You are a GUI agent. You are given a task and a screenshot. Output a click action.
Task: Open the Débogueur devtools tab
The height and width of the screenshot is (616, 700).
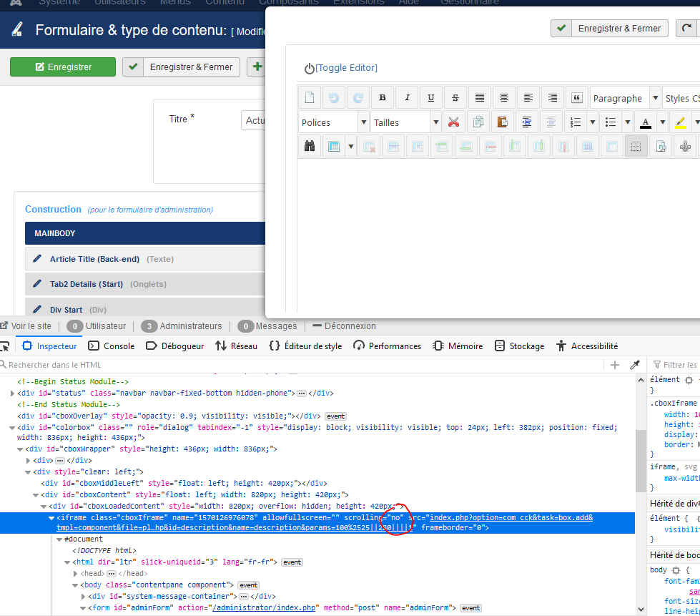(175, 346)
